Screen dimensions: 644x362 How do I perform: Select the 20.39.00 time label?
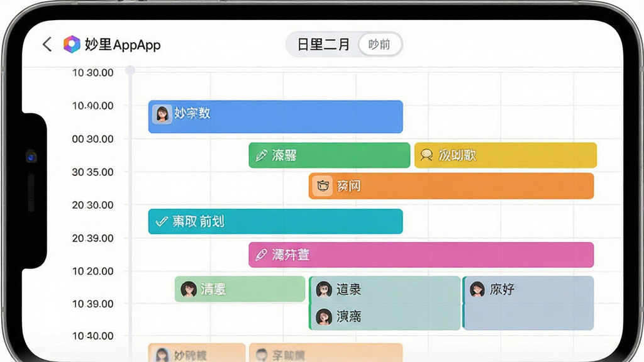(x=93, y=238)
